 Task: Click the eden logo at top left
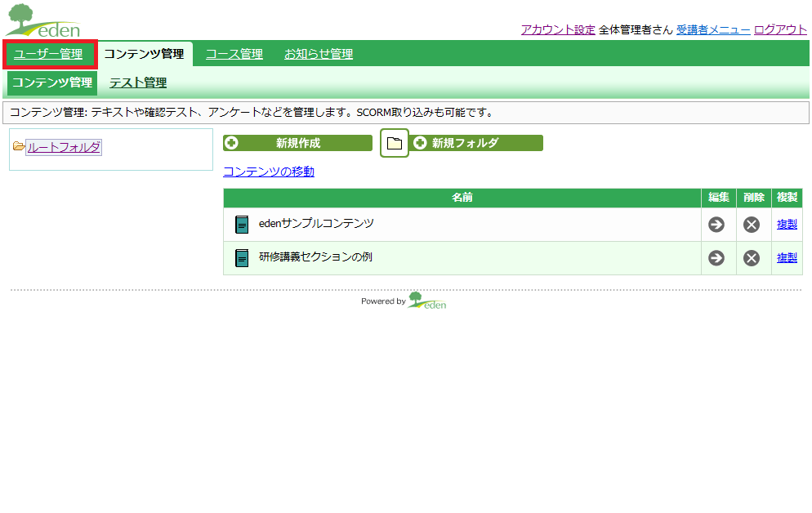pos(43,20)
